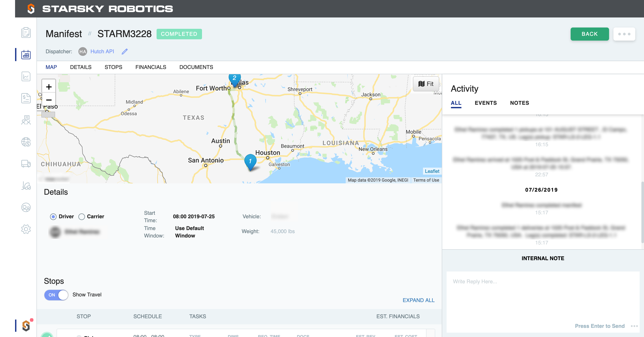Image resolution: width=644 pixels, height=337 pixels.
Task: Open the globe currency sidebar icon
Action: coord(26,142)
